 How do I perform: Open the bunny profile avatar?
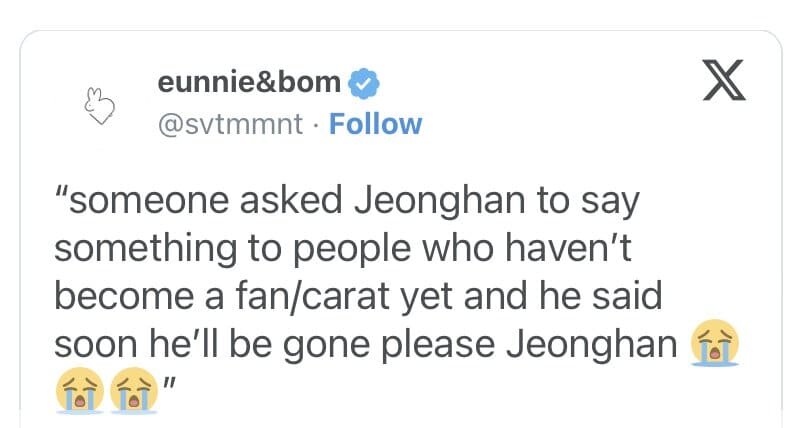[99, 104]
